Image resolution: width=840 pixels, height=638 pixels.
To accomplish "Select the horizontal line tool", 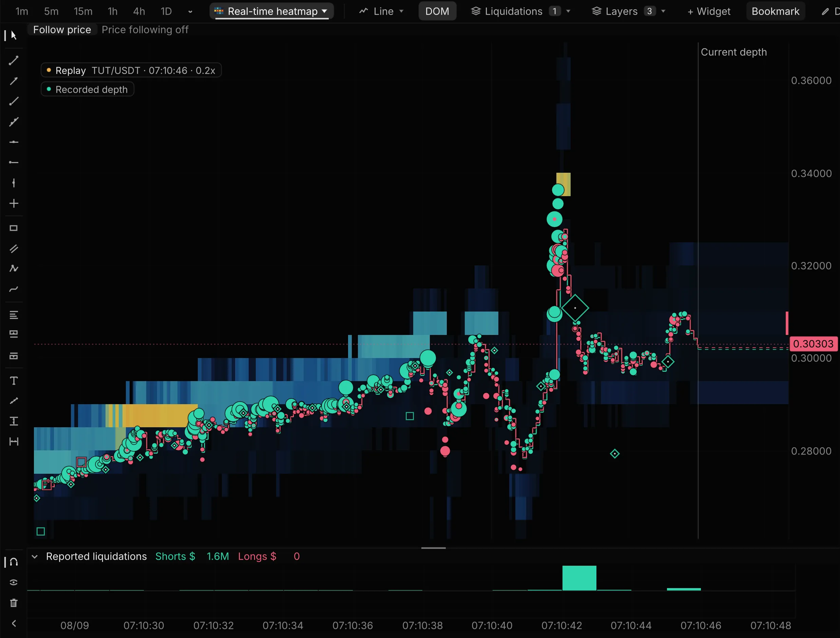I will pos(14,142).
